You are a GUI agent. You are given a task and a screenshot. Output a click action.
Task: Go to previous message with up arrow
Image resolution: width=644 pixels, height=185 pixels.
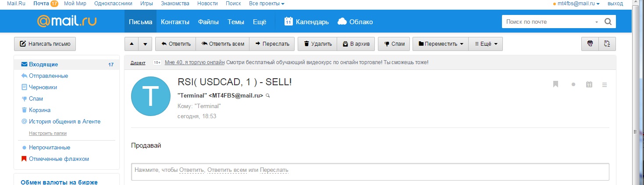pyautogui.click(x=132, y=44)
